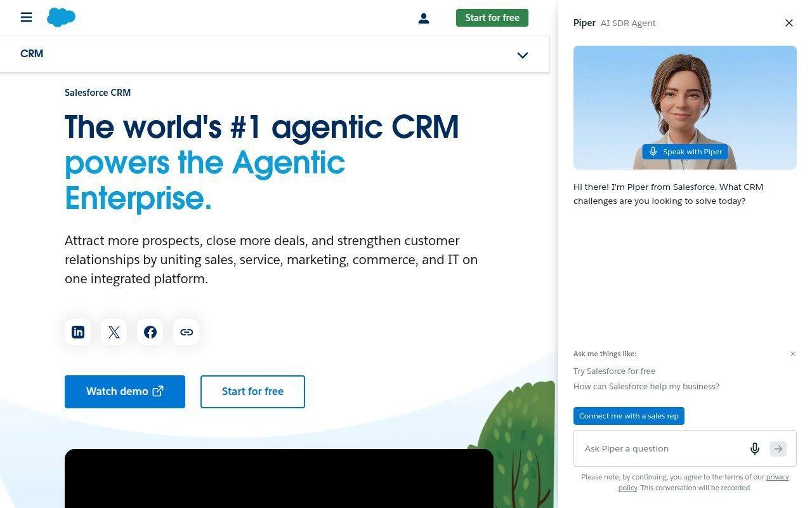Open the hamburger navigation menu
This screenshot has height=508, width=812.
[x=26, y=17]
